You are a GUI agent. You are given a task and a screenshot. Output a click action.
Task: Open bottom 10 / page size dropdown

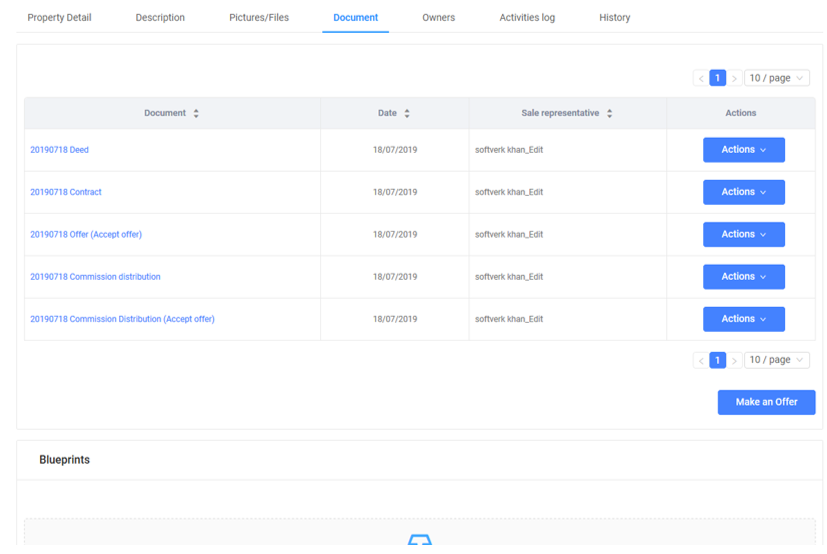[x=776, y=360]
